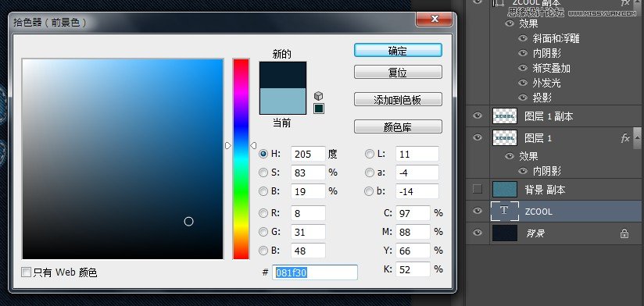
Task: Select the B brightness radio button
Action: click(263, 191)
